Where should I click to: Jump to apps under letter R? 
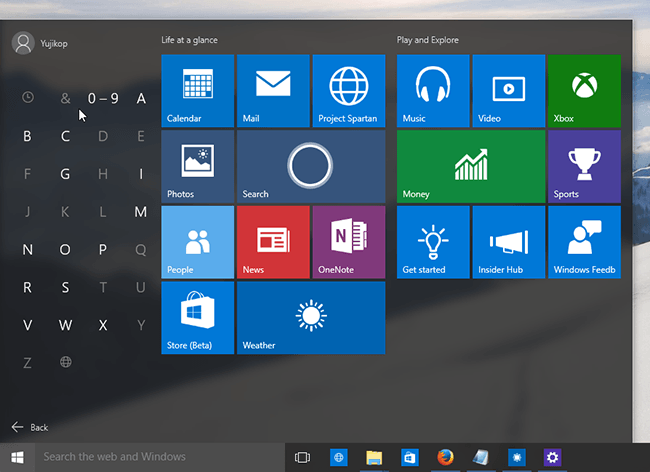pyautogui.click(x=27, y=288)
